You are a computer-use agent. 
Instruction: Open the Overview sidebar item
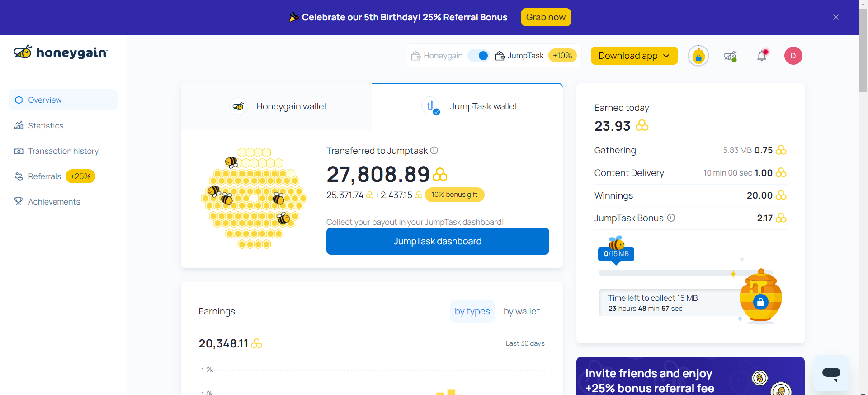pyautogui.click(x=63, y=100)
